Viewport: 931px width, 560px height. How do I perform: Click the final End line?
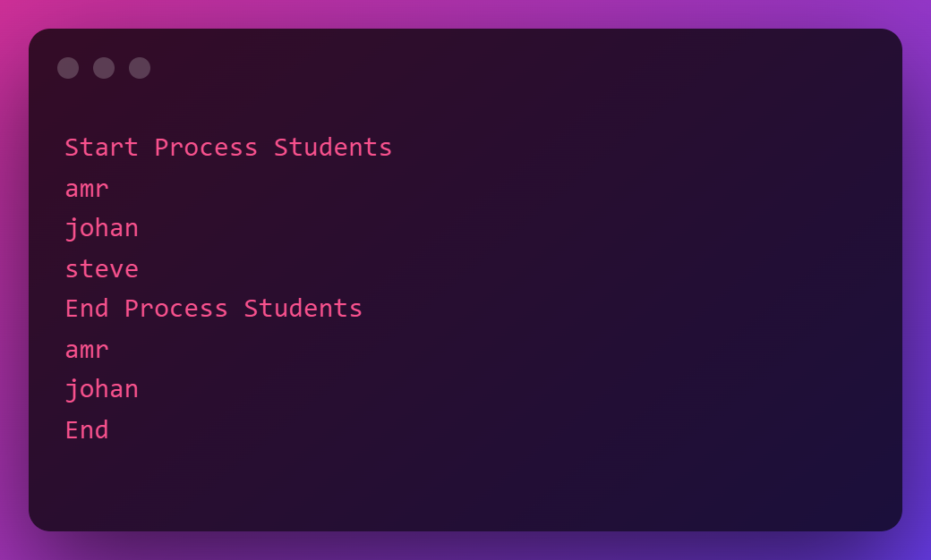point(87,430)
